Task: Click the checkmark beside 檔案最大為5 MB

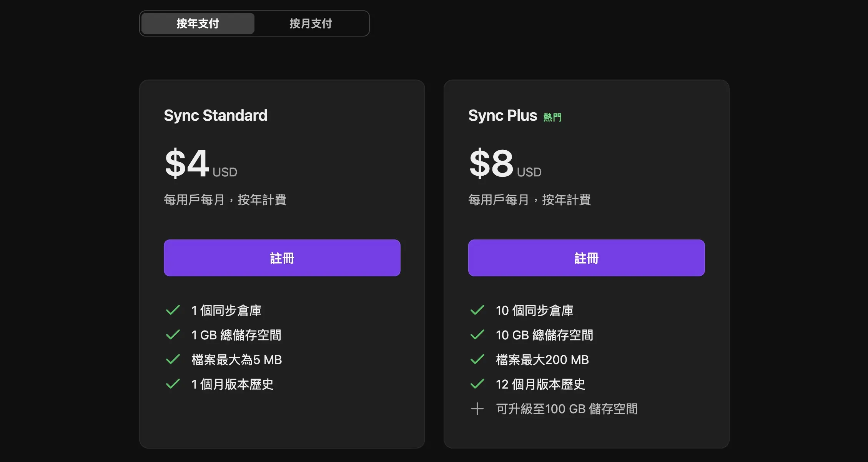Action: tap(173, 359)
